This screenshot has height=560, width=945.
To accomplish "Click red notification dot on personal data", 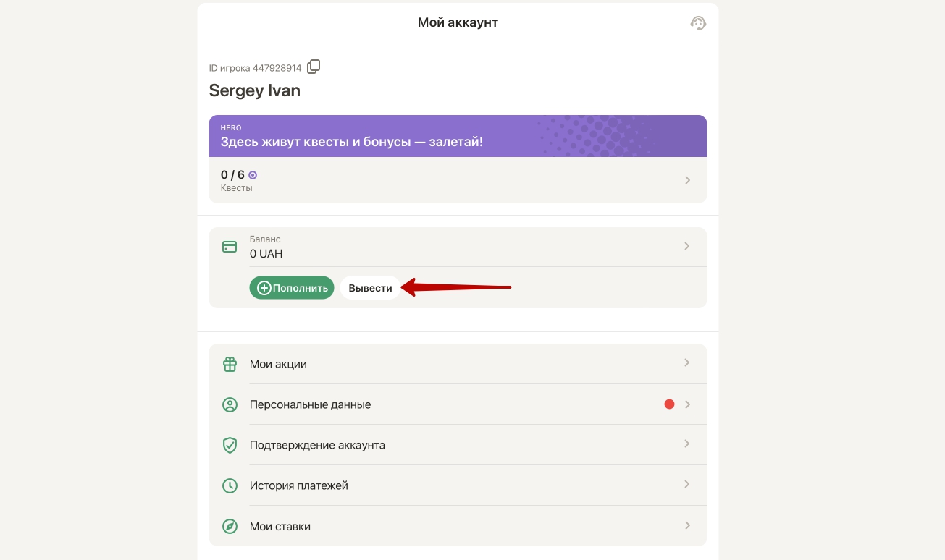I will click(x=669, y=404).
